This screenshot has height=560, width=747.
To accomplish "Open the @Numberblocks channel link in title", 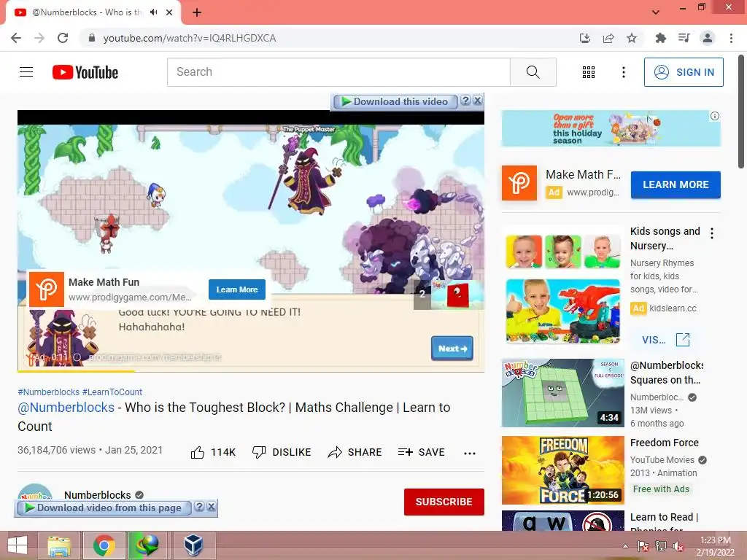I will click(x=66, y=408).
